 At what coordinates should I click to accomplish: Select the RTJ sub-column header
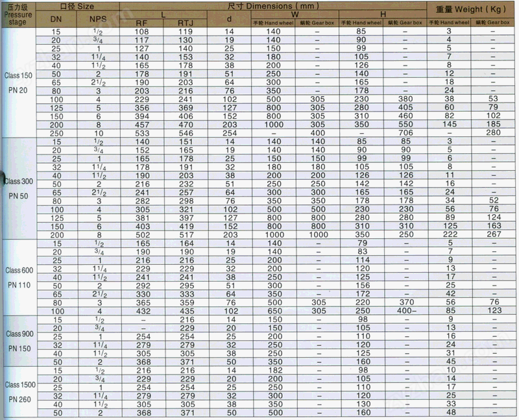pyautogui.click(x=186, y=25)
